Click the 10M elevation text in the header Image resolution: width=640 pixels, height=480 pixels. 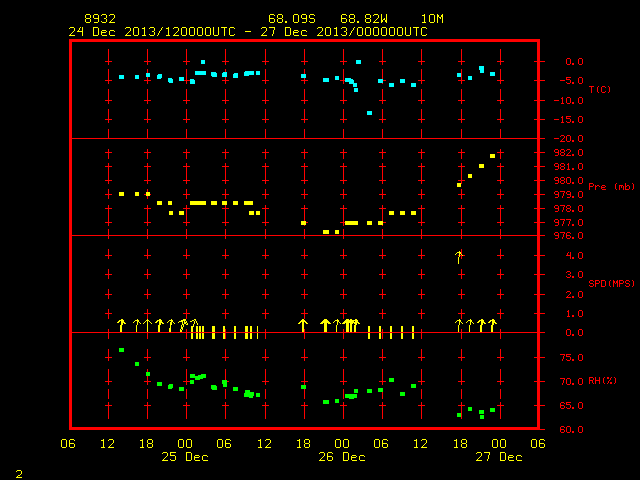pos(432,19)
